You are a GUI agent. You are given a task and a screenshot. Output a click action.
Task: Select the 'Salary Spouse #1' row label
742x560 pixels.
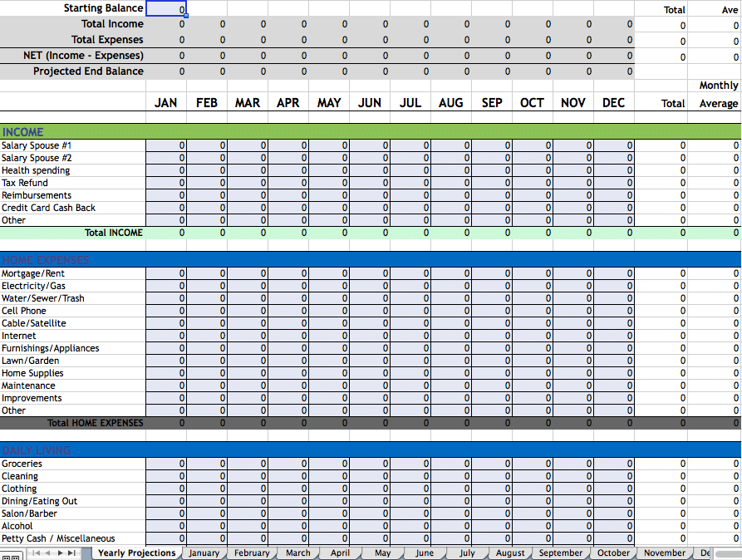point(73,145)
